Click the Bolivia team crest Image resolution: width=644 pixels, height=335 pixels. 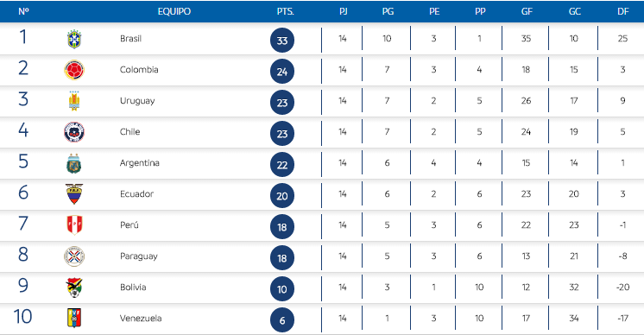click(74, 288)
